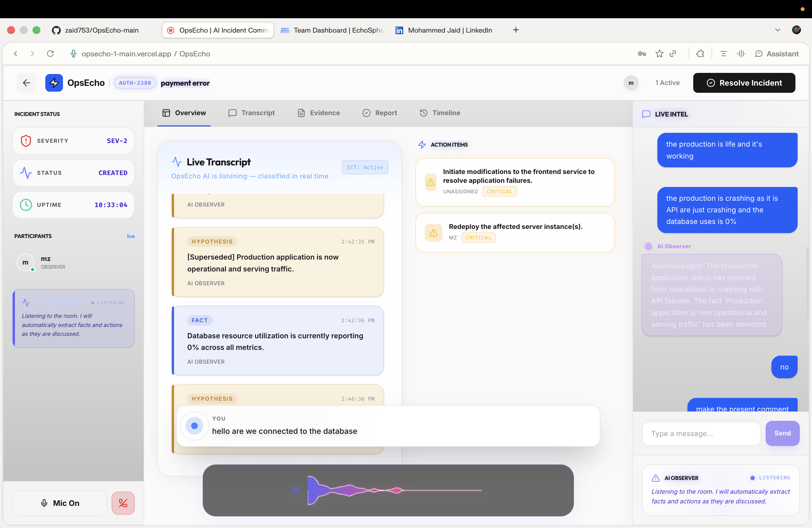Click the Action Items lightning icon
The image size is (812, 528).
(422, 145)
